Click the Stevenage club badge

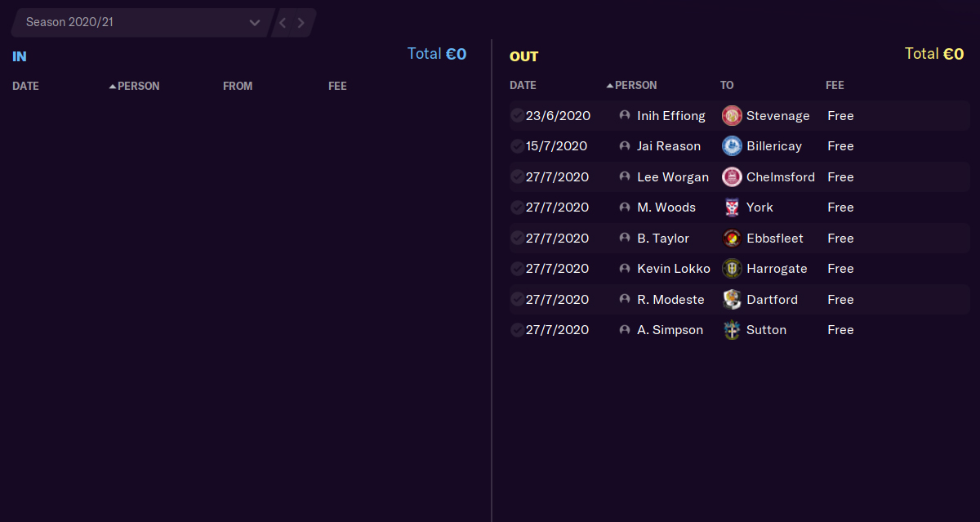[x=732, y=116]
